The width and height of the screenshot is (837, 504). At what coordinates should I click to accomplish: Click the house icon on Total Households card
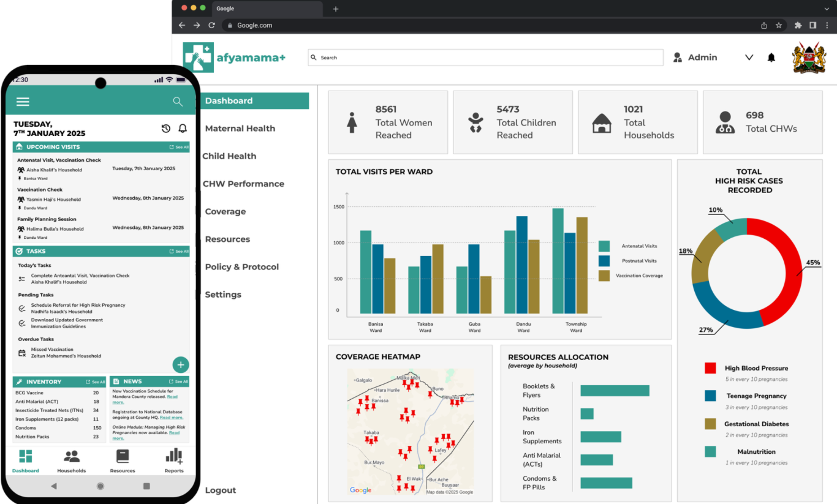click(x=602, y=123)
